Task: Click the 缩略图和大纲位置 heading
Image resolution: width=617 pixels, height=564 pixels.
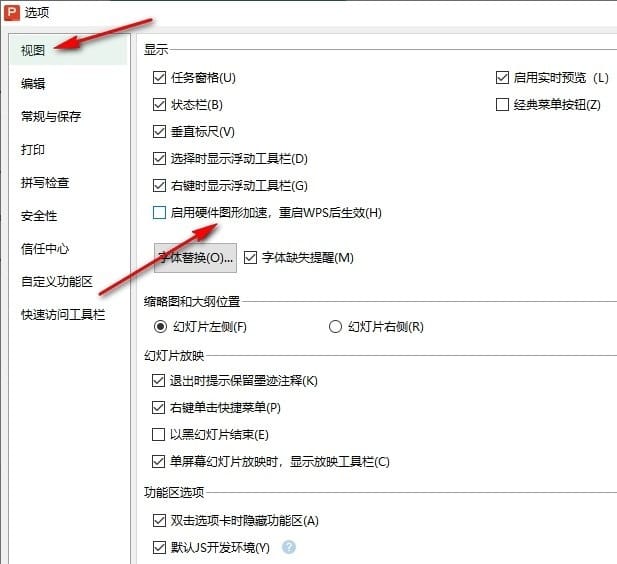Action: 192,301
